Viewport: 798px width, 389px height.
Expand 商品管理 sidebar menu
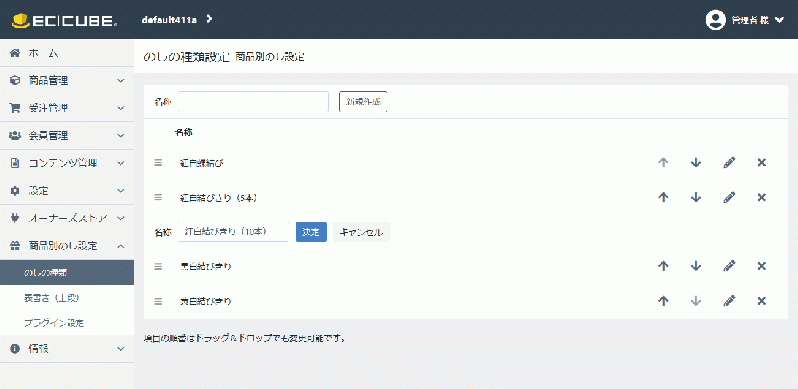click(67, 80)
